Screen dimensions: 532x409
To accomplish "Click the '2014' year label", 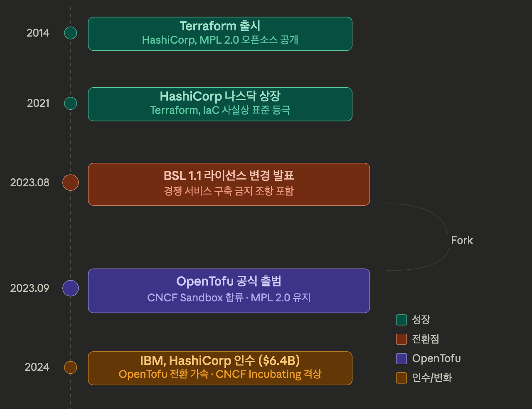I will pyautogui.click(x=38, y=33).
